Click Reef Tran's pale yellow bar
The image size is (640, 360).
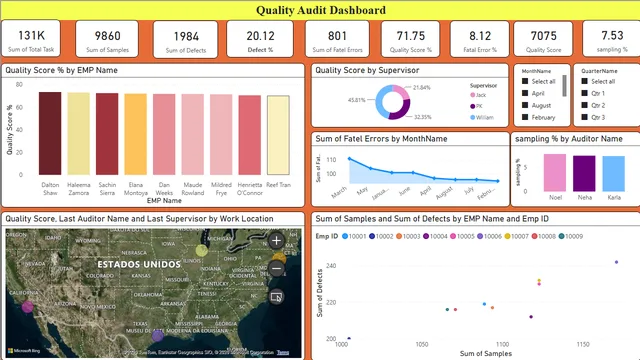click(278, 135)
